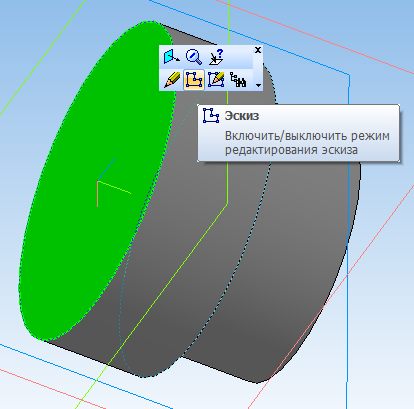Click the Эскиз icon inside the tooltip
414x409 pixels.
point(211,116)
